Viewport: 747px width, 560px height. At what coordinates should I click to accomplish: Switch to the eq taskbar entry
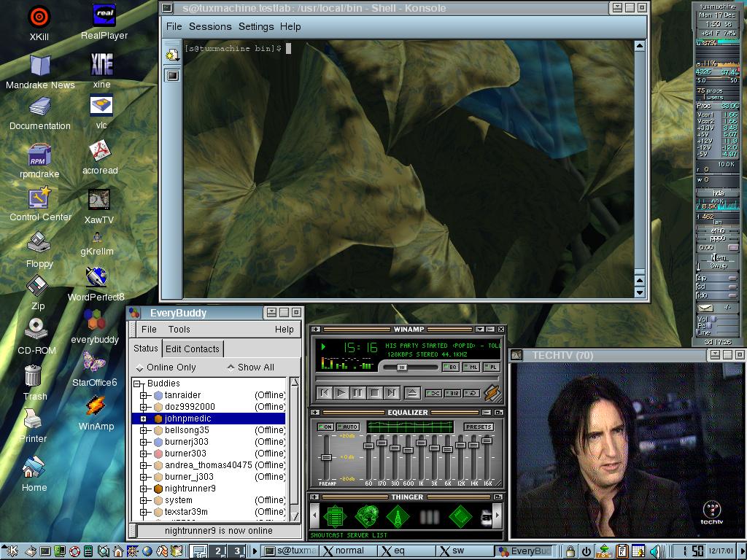click(406, 551)
